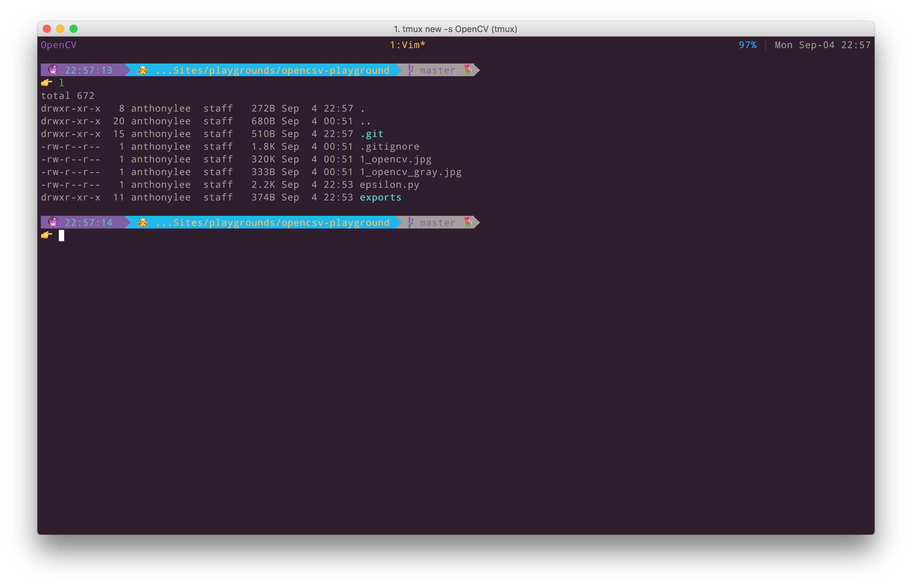Click the green zoom button in the title bar

point(74,29)
